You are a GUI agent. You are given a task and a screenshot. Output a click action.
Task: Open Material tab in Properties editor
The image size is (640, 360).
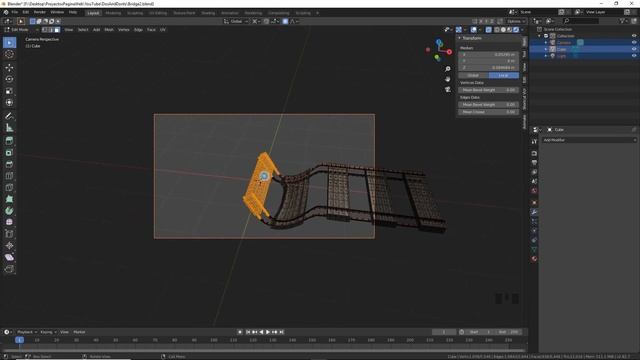534,259
